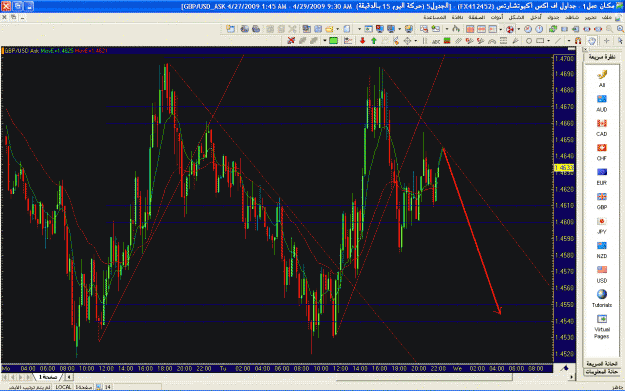Click the page tabs scroll arrow button
The image size is (625, 391).
pos(69,377)
